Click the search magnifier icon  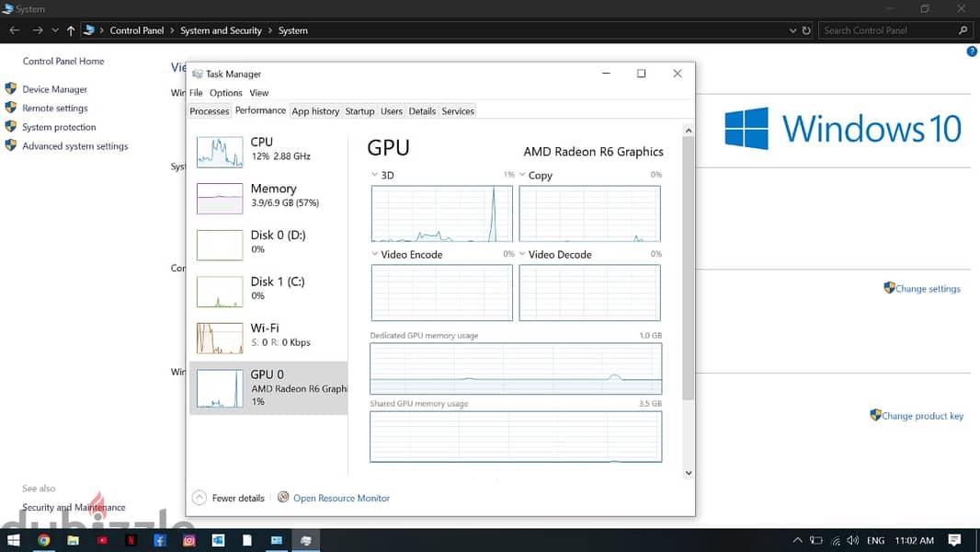[963, 30]
